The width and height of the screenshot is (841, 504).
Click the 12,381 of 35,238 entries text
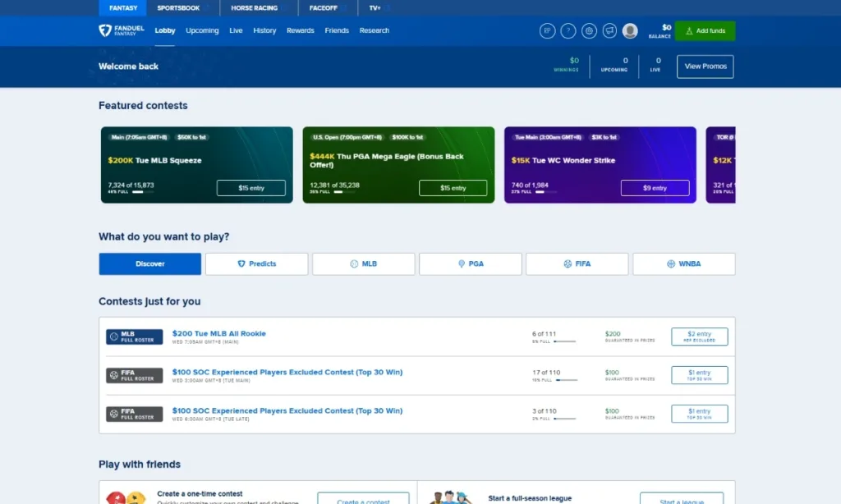(x=335, y=185)
